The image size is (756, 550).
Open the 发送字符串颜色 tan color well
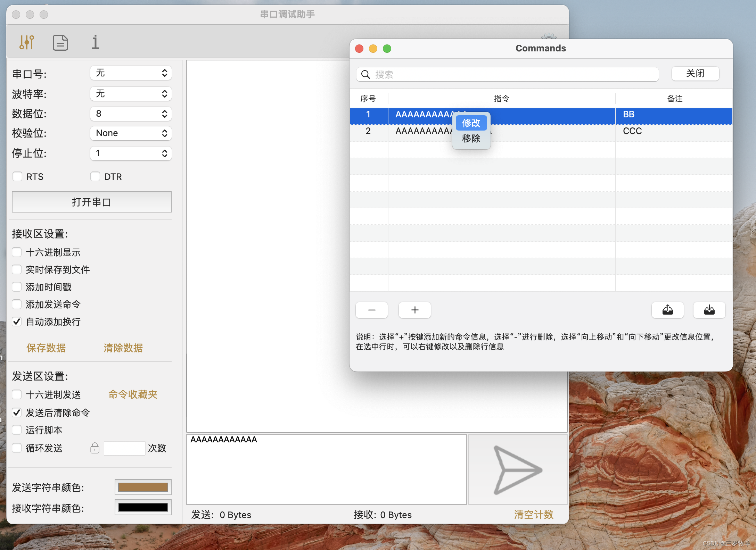(143, 487)
